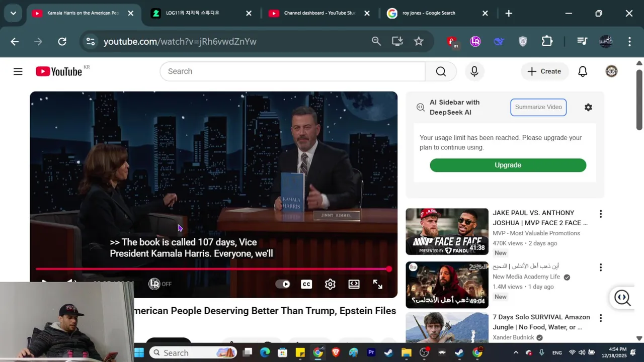Open the gray shield extension icon
The image size is (644, 362).
point(523,41)
